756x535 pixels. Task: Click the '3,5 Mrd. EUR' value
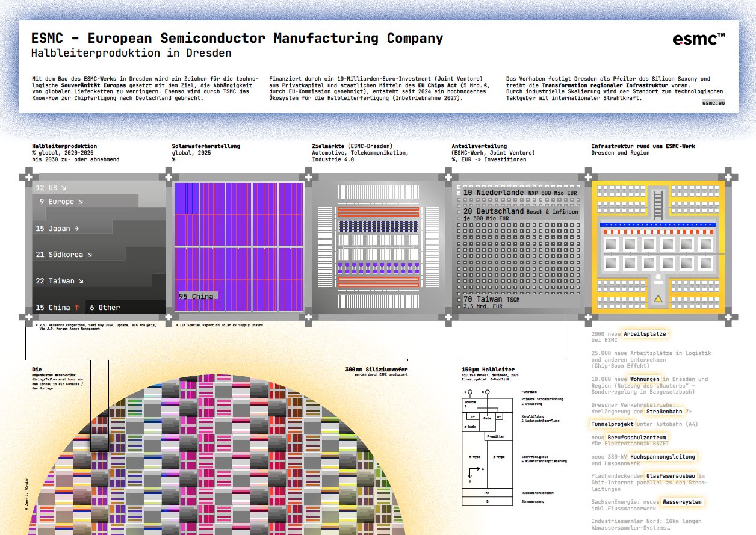[x=483, y=306]
